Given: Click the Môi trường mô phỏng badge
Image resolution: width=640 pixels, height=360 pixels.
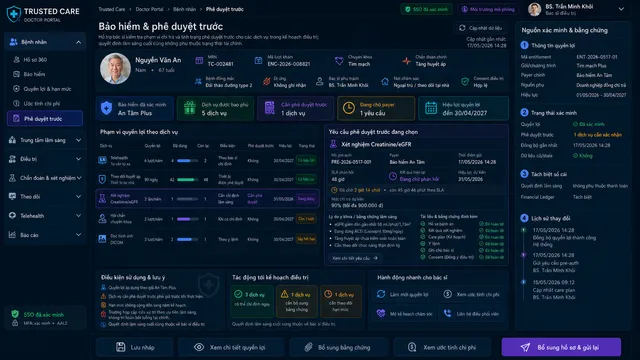Looking at the screenshot, I should coord(488,9).
